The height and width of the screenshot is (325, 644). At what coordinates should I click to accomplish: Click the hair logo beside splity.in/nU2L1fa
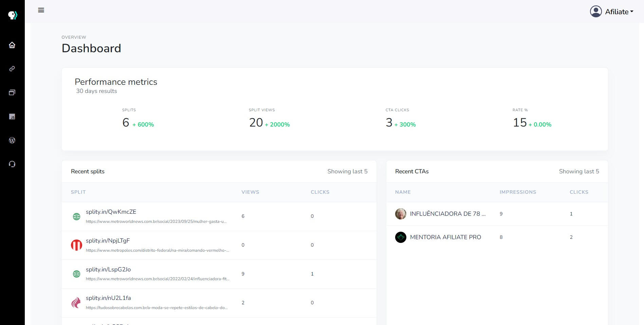(76, 303)
